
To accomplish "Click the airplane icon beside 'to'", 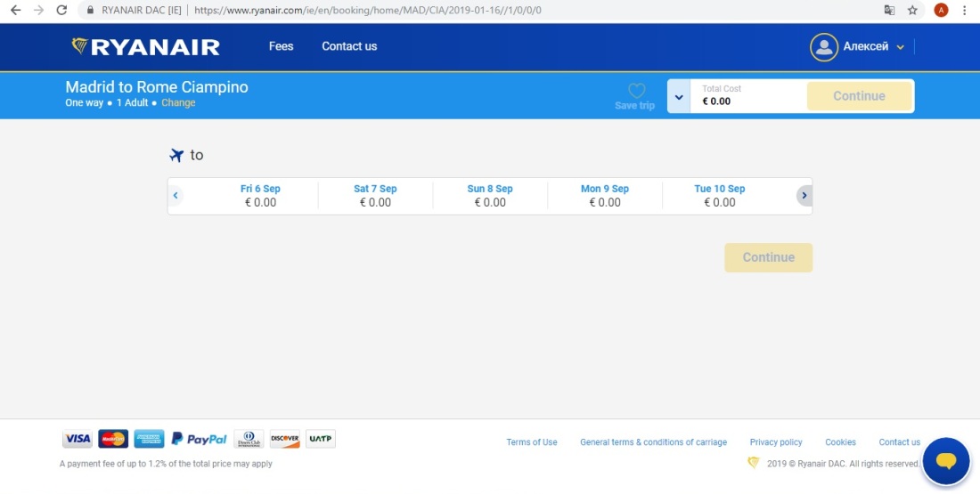I will pyautogui.click(x=177, y=155).
